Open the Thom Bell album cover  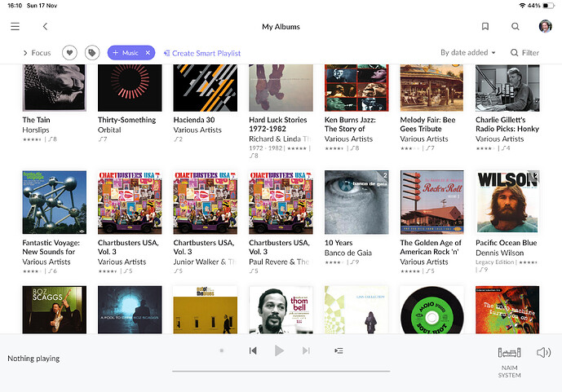(281, 310)
